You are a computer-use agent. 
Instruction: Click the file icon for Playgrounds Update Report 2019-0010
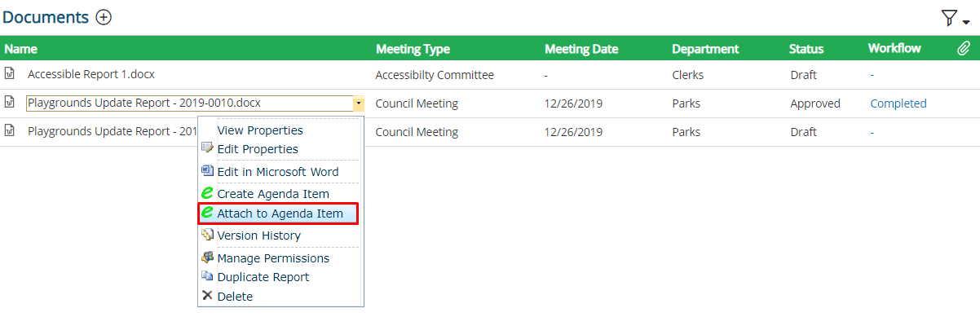(10, 103)
